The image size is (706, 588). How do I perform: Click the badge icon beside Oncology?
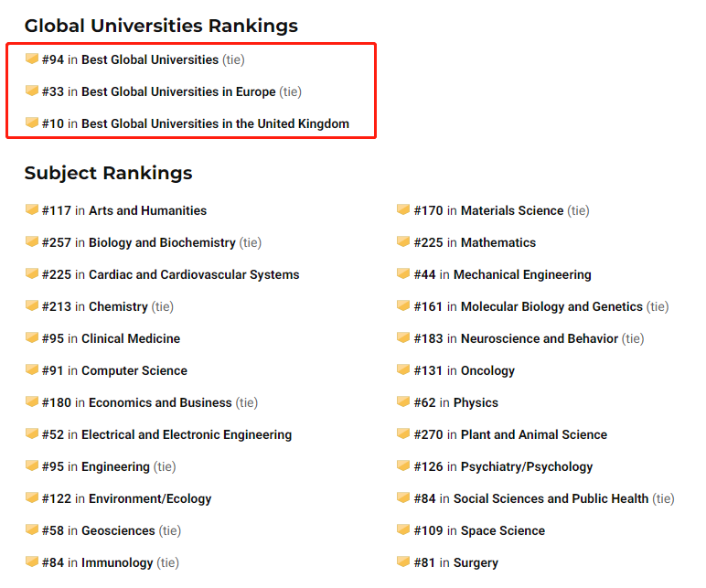click(x=403, y=369)
